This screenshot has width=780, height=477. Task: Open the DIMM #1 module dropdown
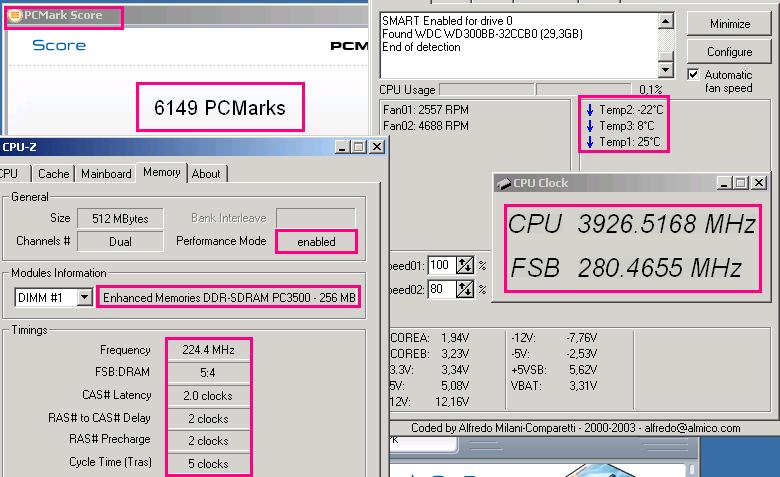(x=85, y=297)
